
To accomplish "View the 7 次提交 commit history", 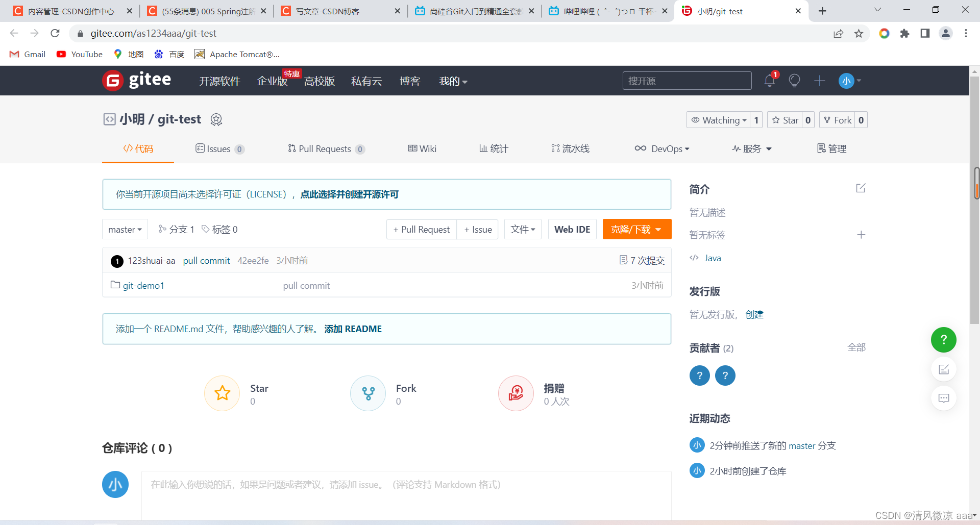I will 642,260.
